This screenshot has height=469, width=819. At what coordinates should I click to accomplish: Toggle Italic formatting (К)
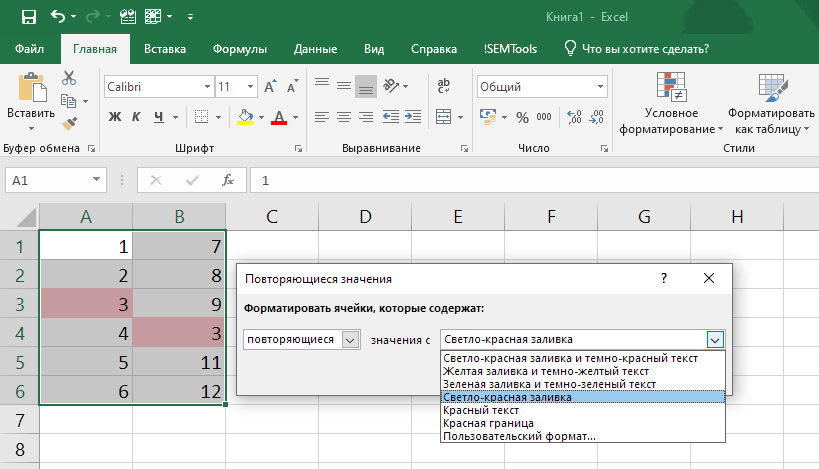click(137, 117)
